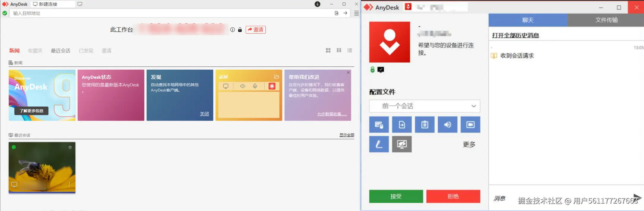Click the new session monitor icon
The image size is (644, 211).
80,4
